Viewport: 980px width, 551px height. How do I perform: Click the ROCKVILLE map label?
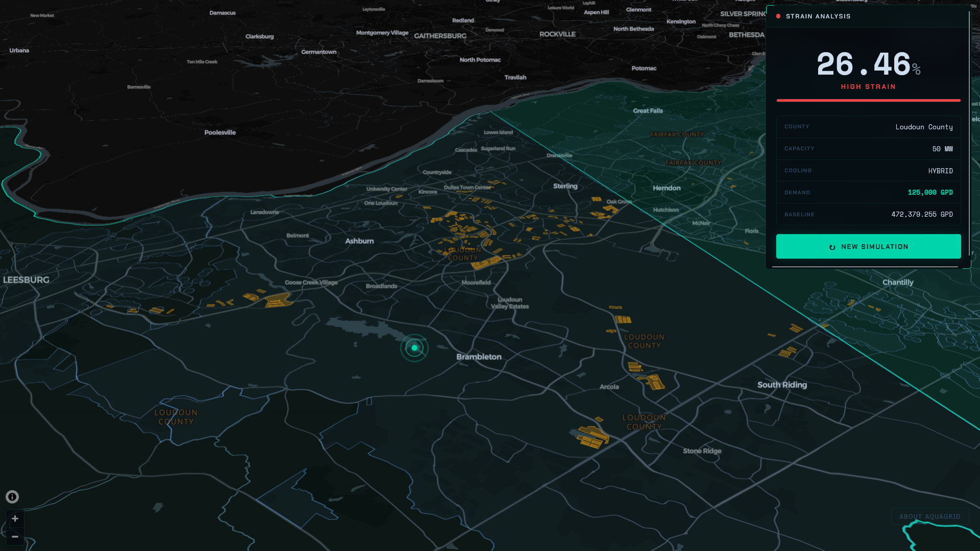557,34
